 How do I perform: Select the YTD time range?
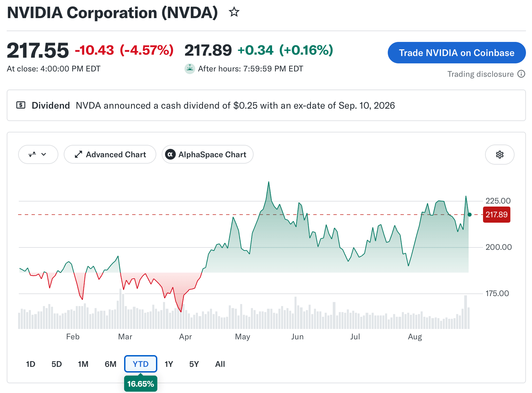(141, 364)
